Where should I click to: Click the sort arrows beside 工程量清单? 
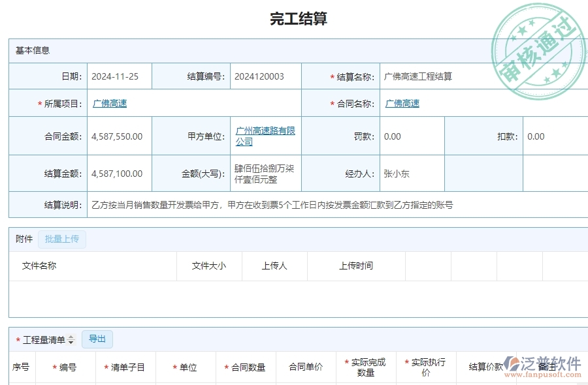tap(70, 338)
